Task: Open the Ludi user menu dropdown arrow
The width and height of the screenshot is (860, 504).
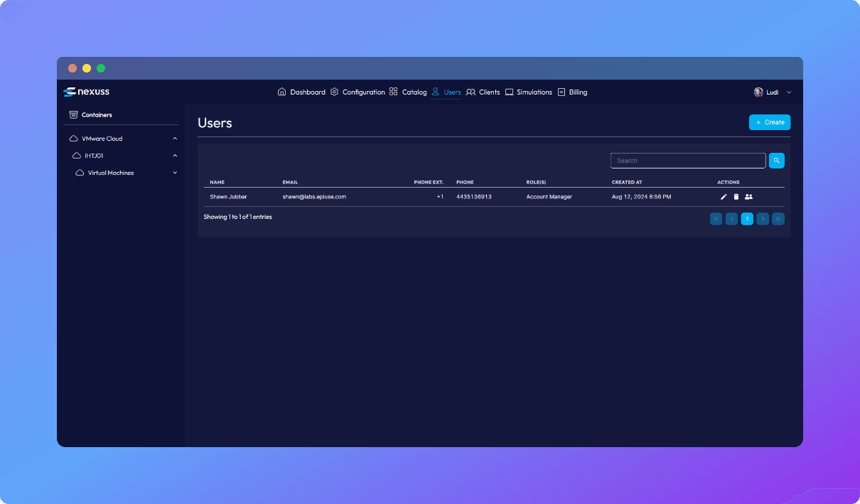Action: (789, 92)
